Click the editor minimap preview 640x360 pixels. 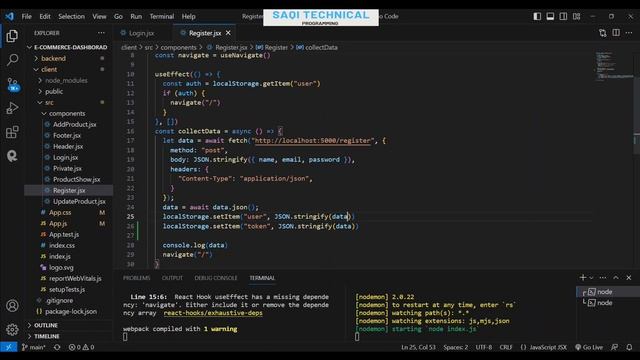(613, 66)
